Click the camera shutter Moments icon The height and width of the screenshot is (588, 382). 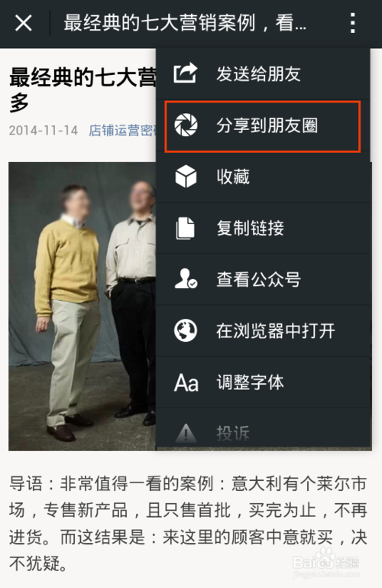[x=186, y=125]
